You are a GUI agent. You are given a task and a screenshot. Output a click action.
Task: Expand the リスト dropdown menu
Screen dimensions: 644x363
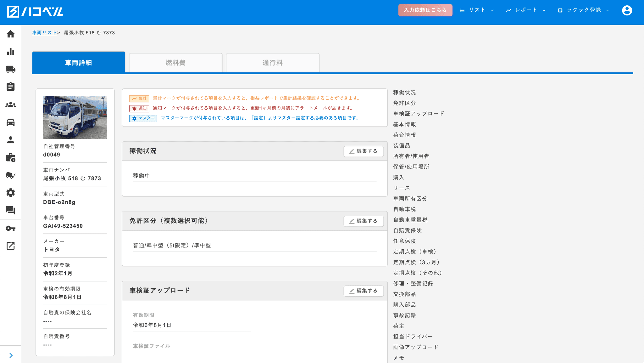pyautogui.click(x=477, y=10)
